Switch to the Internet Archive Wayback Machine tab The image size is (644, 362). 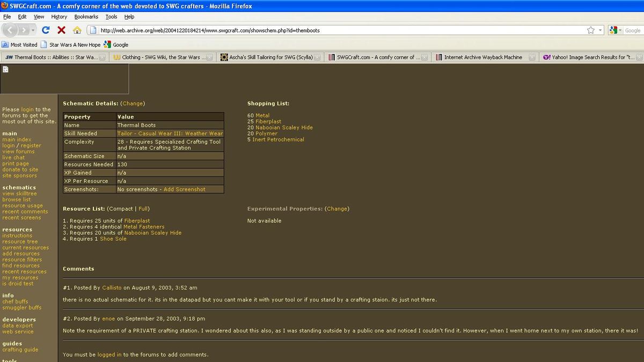tap(482, 57)
